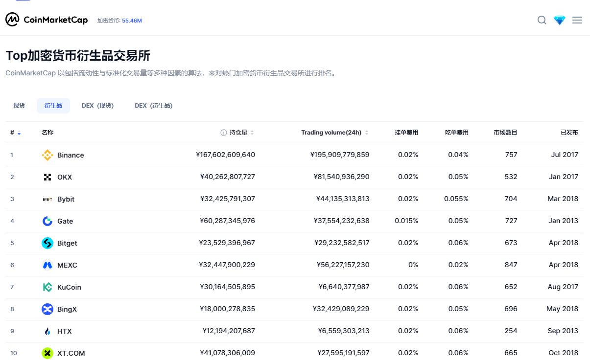Click the 挂单费用 column header

click(x=407, y=133)
